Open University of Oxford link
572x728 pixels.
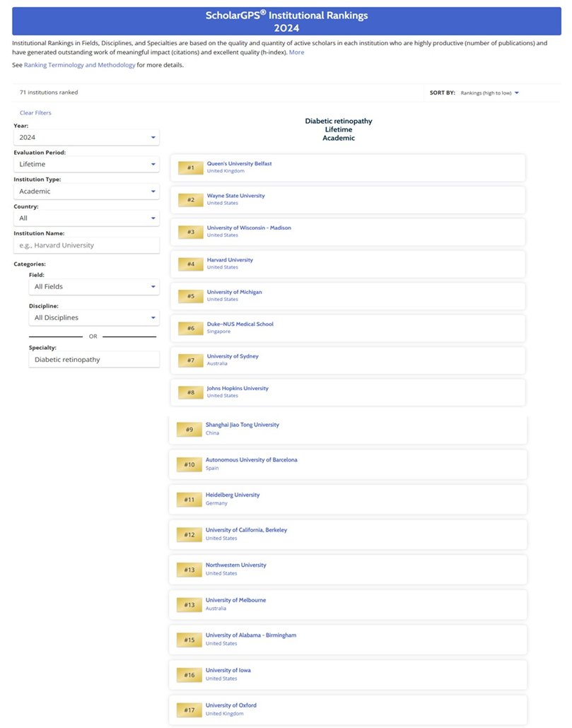point(230,705)
